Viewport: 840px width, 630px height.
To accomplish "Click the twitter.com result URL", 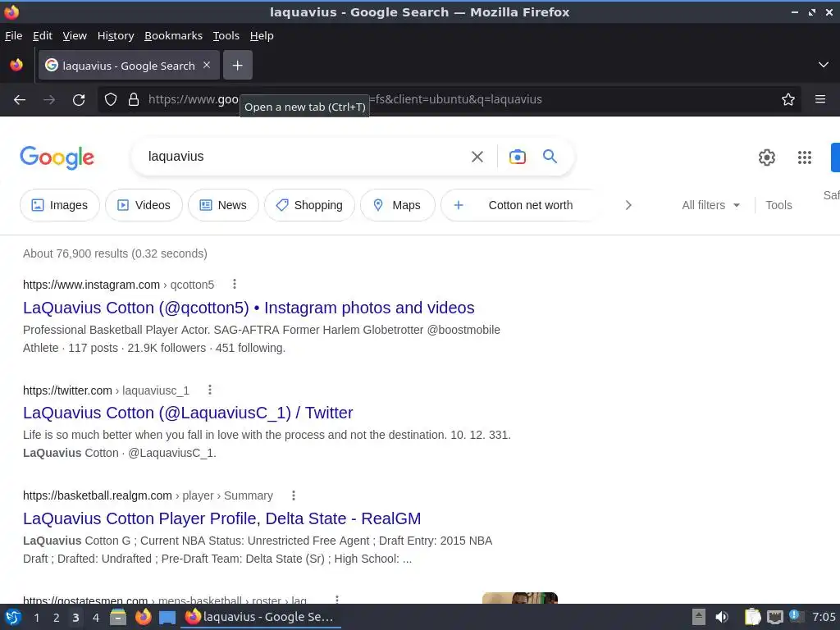I will pyautogui.click(x=106, y=390).
